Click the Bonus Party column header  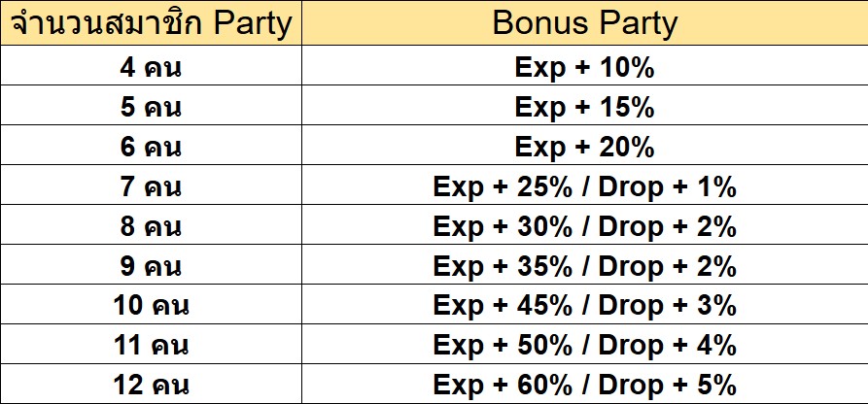(x=585, y=22)
